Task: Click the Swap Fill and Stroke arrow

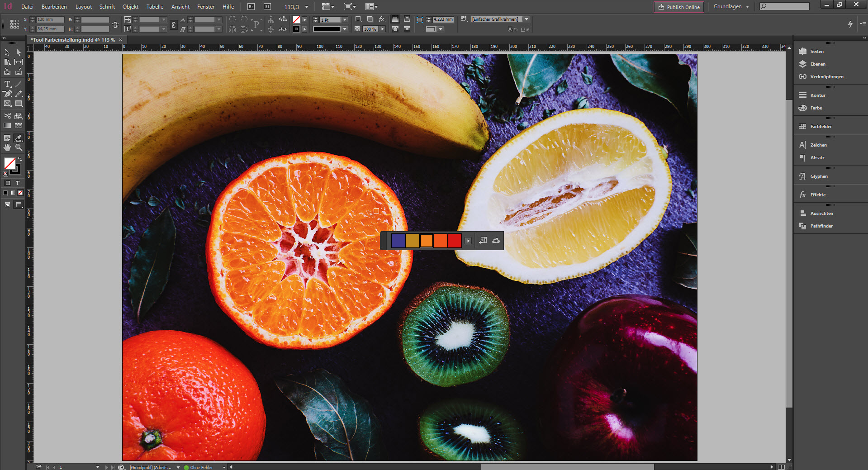Action: click(20, 160)
